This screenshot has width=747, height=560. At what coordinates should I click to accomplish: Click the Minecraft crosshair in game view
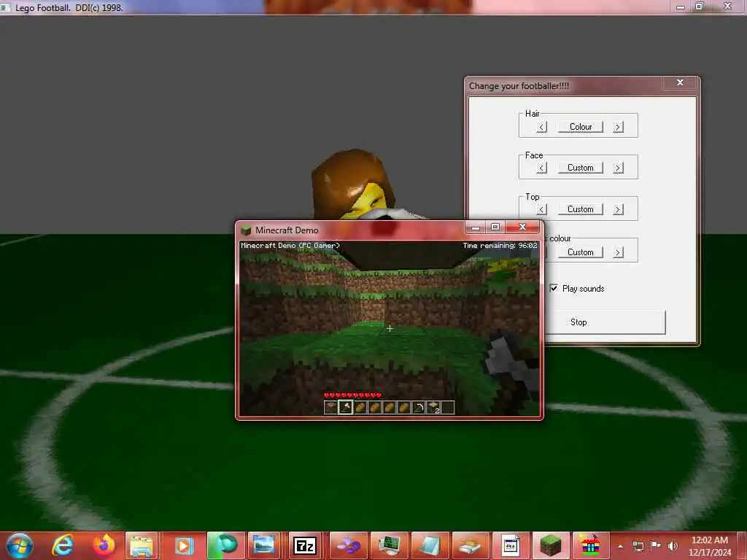point(390,328)
